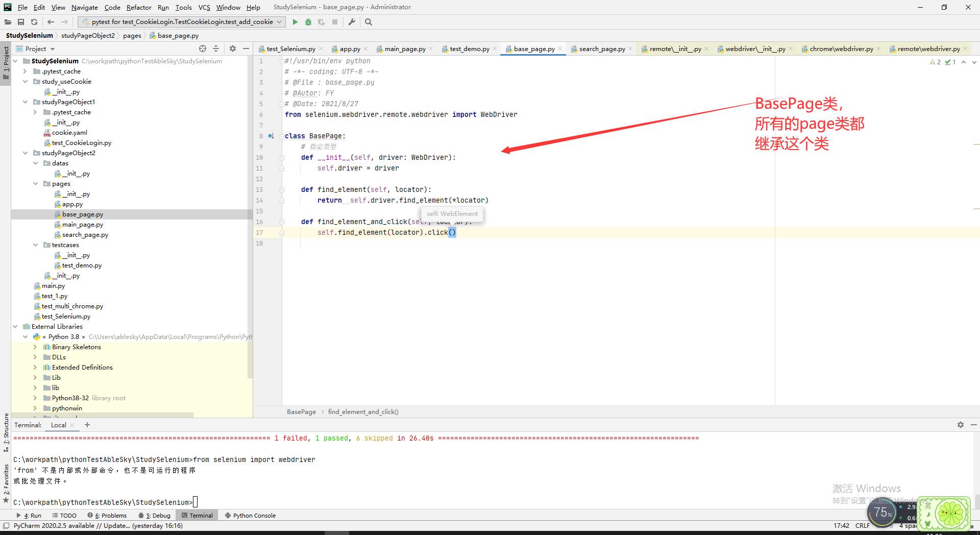
Task: Click studyPageObject2 in the navigation bar
Action: click(x=88, y=35)
